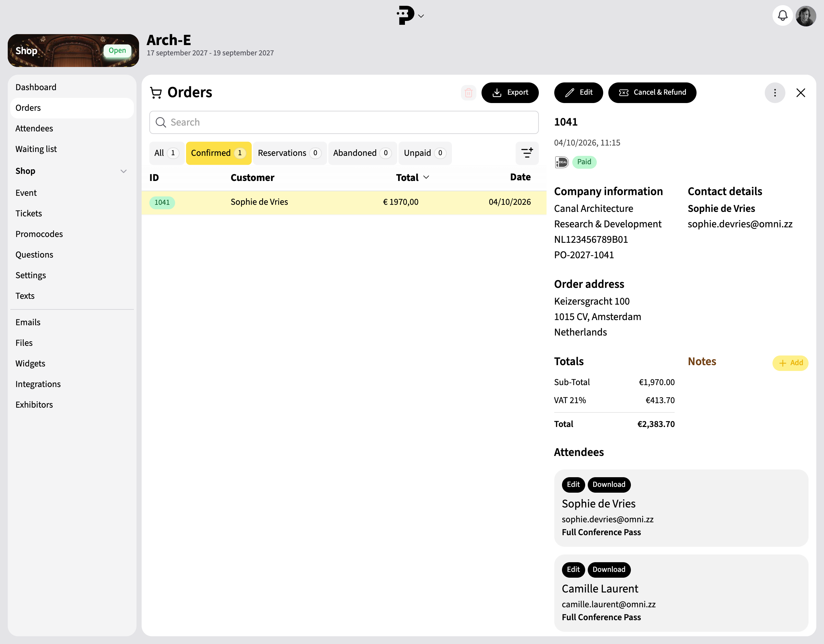Close the order detail panel
Viewport: 824px width, 644px height.
pos(800,92)
